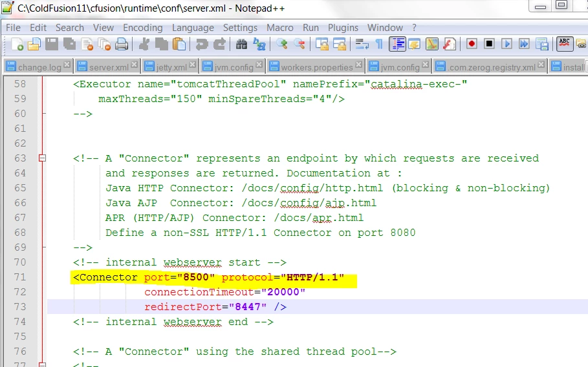Open the File menu

(x=13, y=28)
